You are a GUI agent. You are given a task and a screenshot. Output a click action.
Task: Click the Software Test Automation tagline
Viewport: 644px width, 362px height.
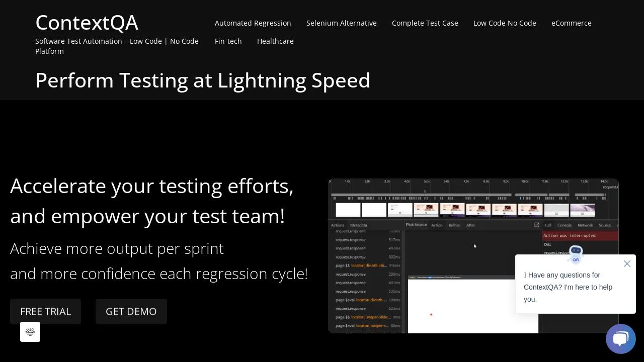tap(117, 46)
